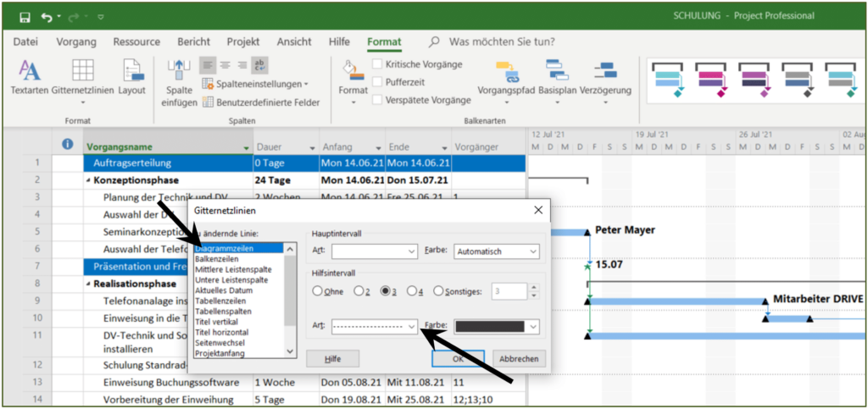Switch to the Vorgang tab
This screenshot has height=409, width=868.
76,42
